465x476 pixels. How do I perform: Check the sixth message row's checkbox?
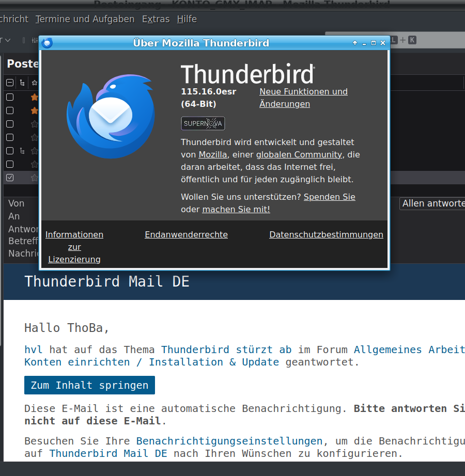point(10,164)
